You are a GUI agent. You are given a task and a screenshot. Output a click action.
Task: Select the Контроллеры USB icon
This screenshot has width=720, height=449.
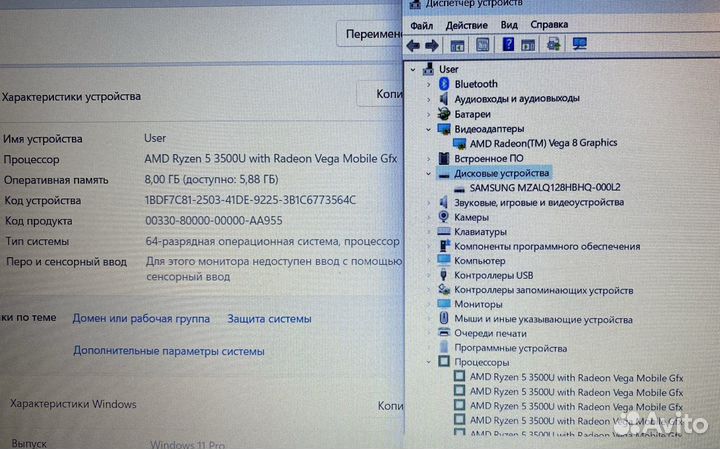tap(444, 275)
